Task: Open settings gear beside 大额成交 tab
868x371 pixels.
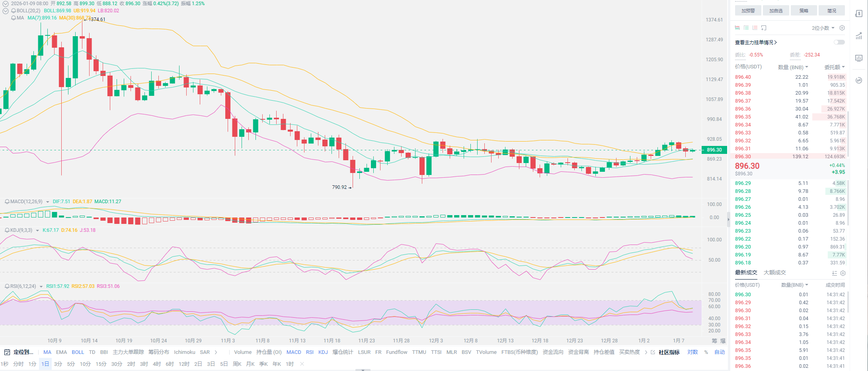Action: (x=843, y=273)
